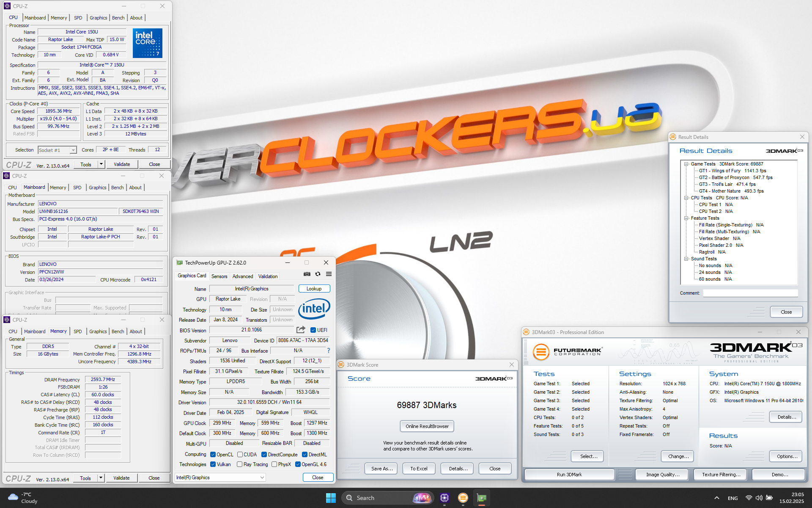
Task: Enable the Ray Tracing checkbox
Action: click(x=239, y=464)
